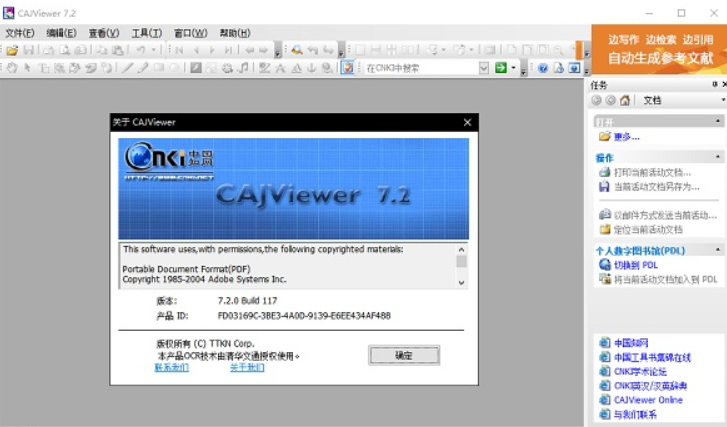The height and width of the screenshot is (427, 727).
Task: Select the Text selection tool
Action: click(44, 68)
